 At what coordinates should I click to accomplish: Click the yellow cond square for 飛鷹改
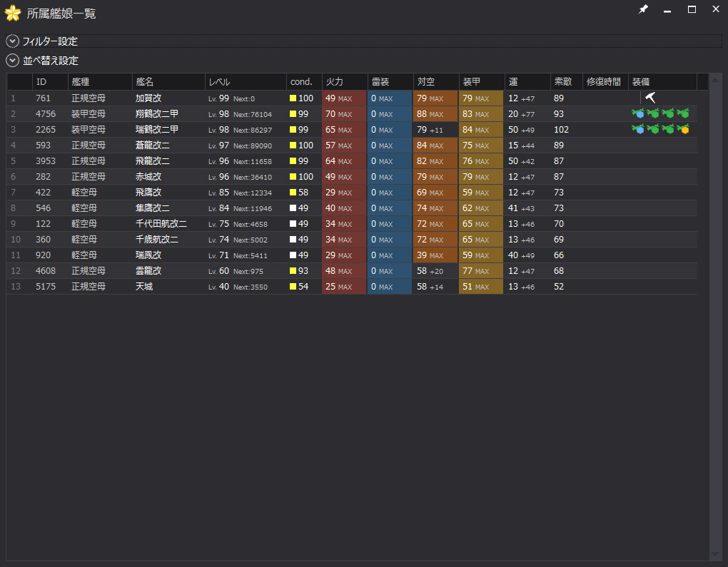[293, 192]
